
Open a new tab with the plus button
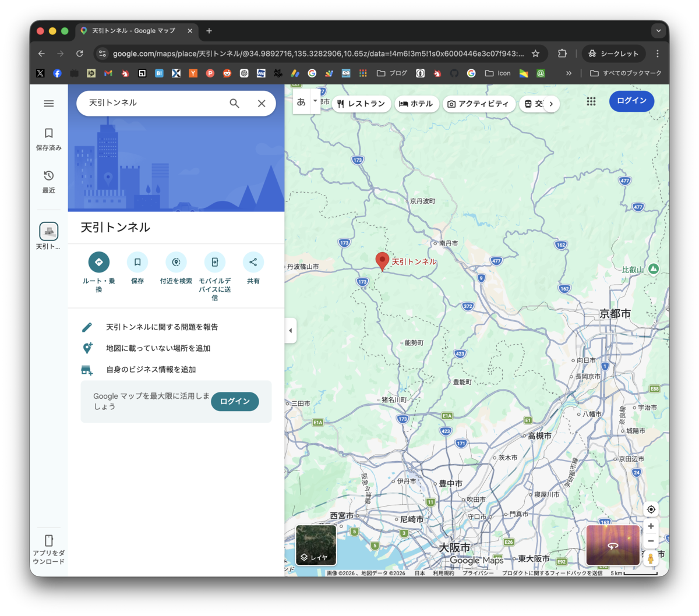click(x=209, y=31)
